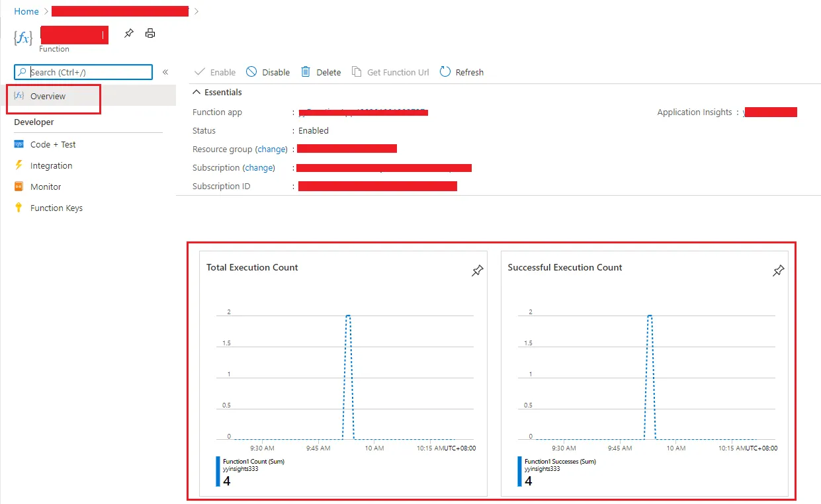This screenshot has height=504, width=821.
Task: Change the resource group link
Action: [x=272, y=149]
